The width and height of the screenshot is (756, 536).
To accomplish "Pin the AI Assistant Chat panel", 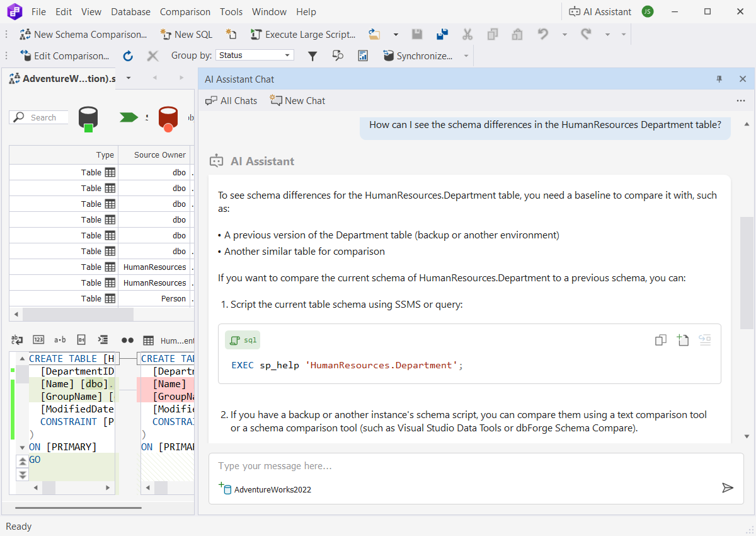I will tap(719, 79).
